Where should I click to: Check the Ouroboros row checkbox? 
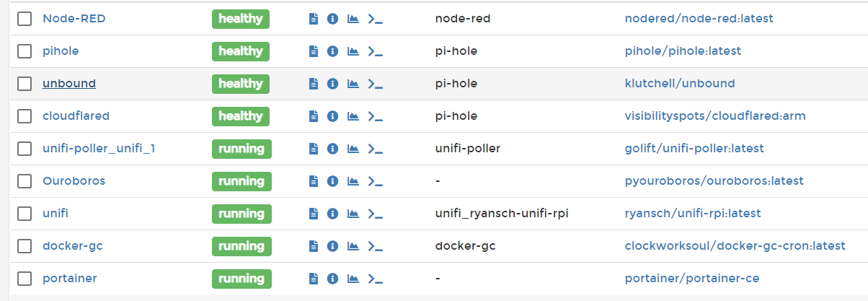[25, 181]
